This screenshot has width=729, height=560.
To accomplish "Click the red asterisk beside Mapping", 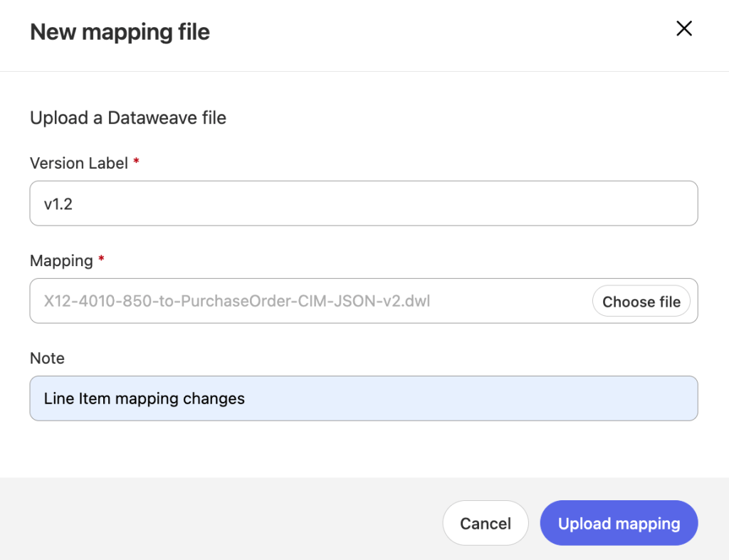I will [101, 260].
